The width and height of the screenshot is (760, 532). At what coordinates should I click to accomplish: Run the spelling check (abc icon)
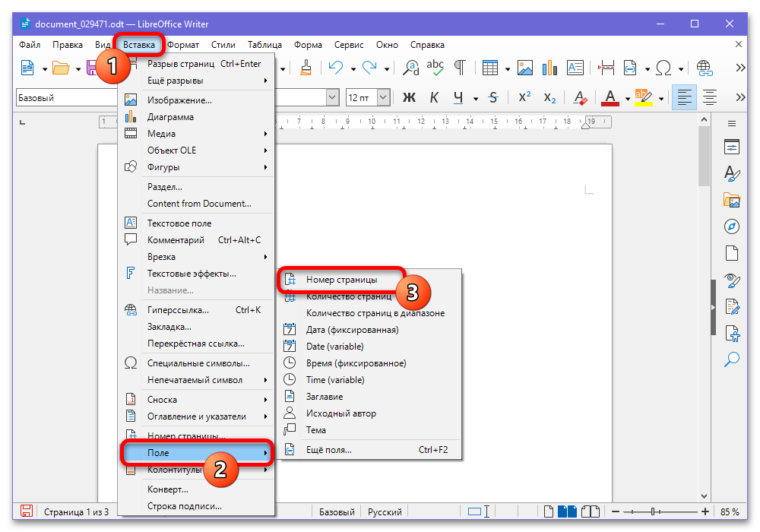coord(435,68)
